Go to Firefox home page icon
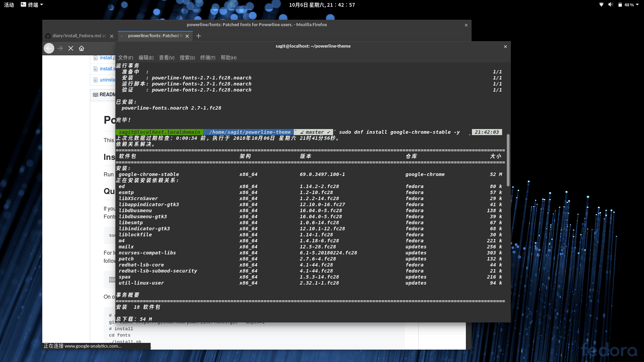Screen dimensions: 644x362 [82, 48]
